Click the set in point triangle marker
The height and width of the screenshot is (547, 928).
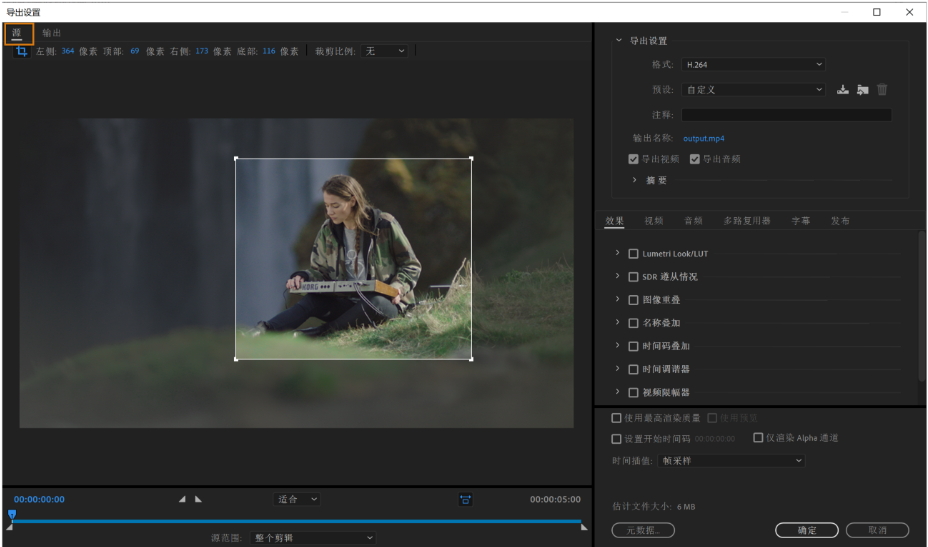tap(182, 499)
